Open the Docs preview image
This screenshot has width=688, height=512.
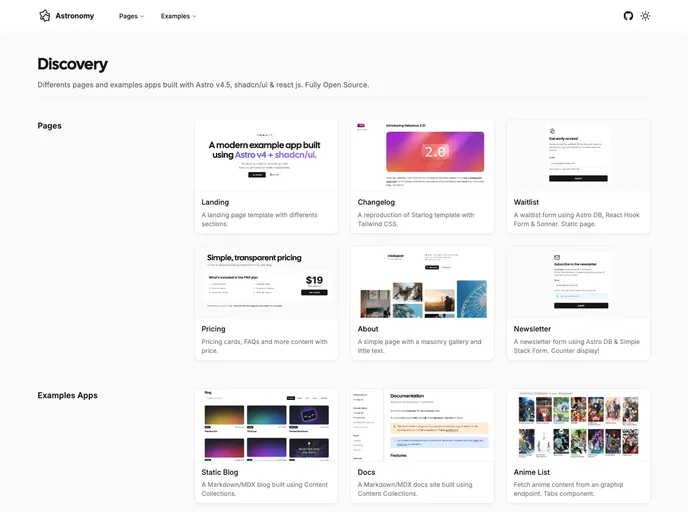click(422, 424)
